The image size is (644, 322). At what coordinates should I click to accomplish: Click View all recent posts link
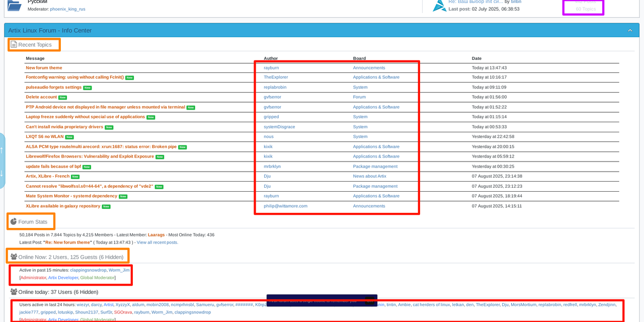click(x=157, y=243)
